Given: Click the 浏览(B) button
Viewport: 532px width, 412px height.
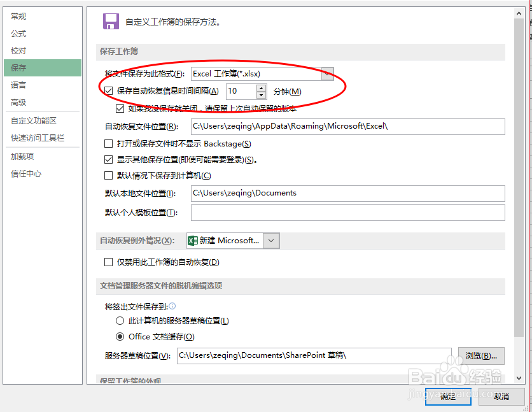Looking at the screenshot, I should coord(482,355).
